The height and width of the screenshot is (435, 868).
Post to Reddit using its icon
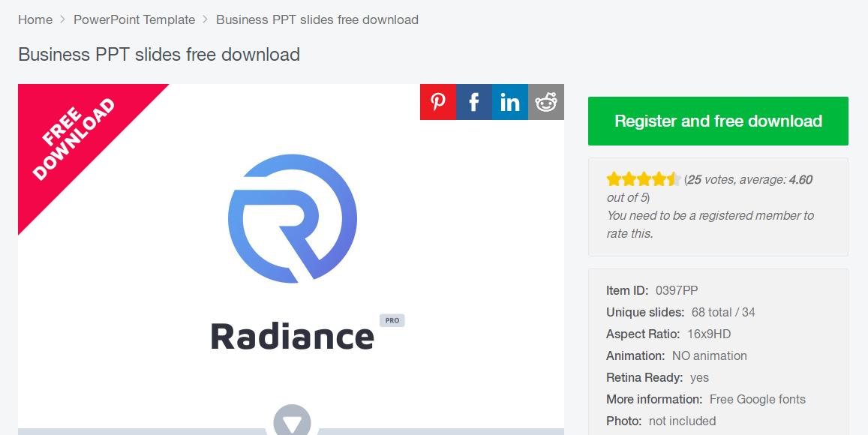pyautogui.click(x=546, y=102)
